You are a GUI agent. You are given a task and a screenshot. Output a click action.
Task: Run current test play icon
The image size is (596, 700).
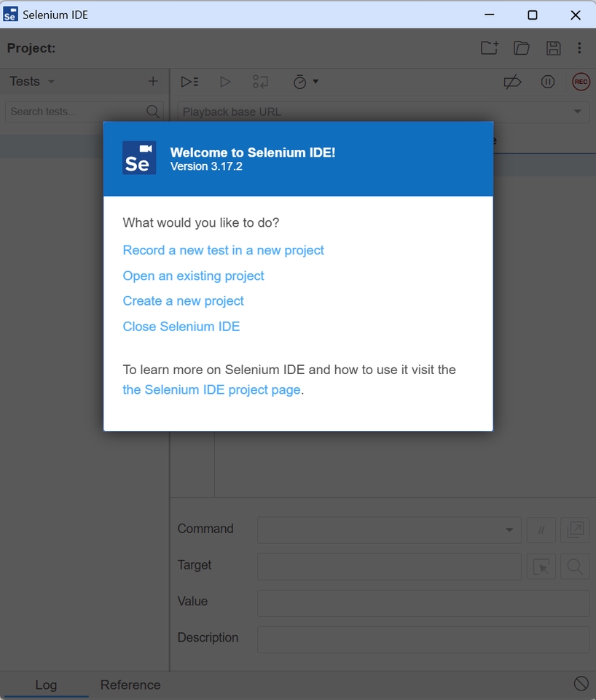pos(225,82)
